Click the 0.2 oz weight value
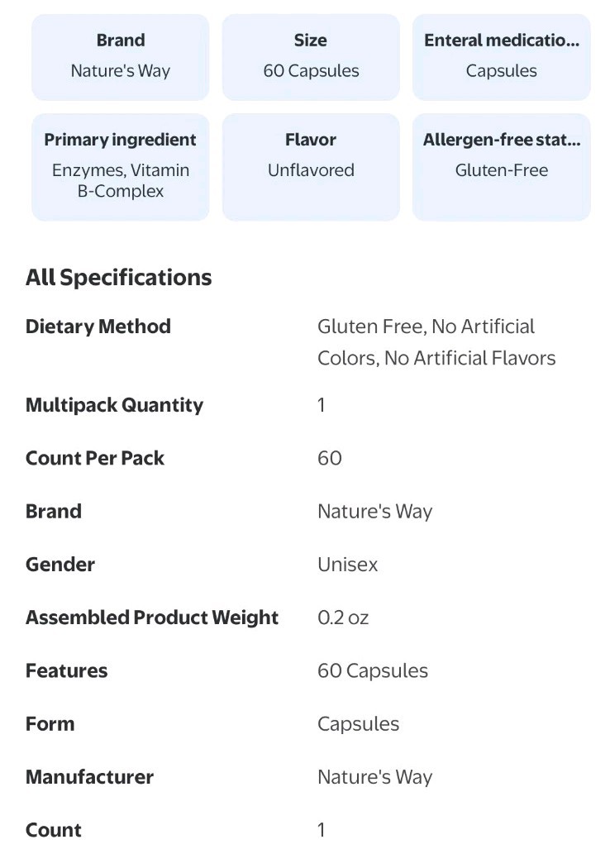 click(343, 618)
